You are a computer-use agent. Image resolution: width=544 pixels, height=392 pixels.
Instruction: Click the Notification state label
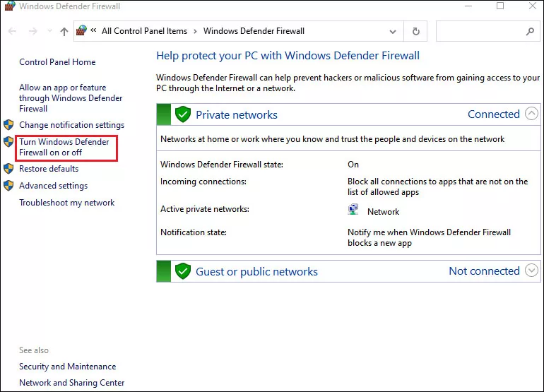coord(194,232)
